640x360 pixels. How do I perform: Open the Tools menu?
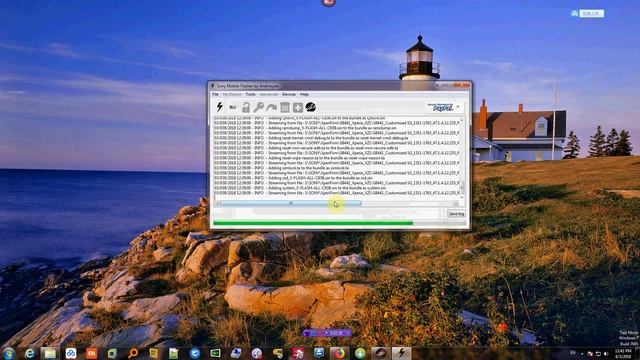[250, 94]
